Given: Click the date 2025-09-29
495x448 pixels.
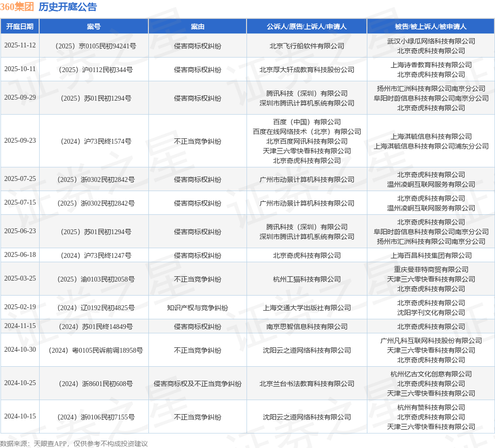Looking at the screenshot, I should 20,97.
